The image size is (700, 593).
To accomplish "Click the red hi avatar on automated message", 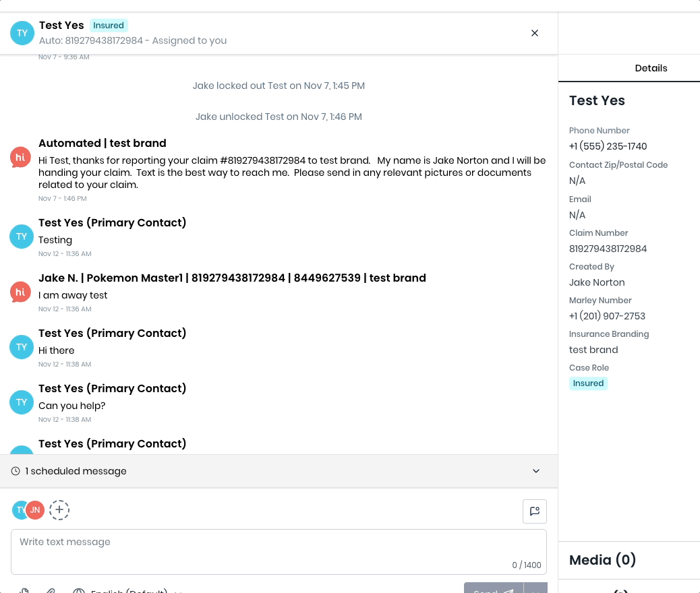I will [x=20, y=158].
